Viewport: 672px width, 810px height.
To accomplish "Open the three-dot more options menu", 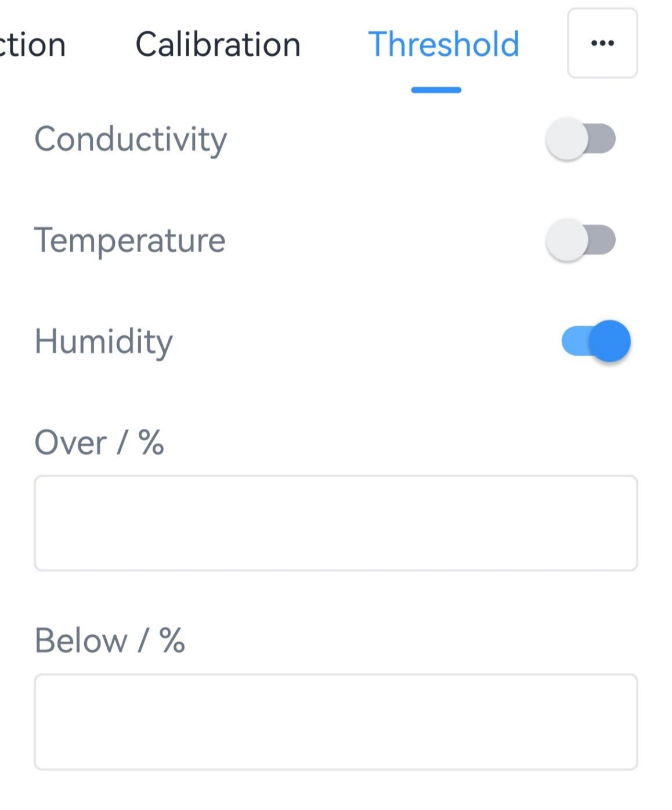I will pos(602,43).
